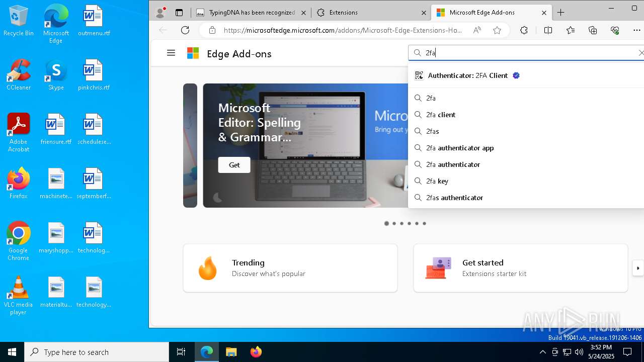Click the search magnifier icon
The height and width of the screenshot is (362, 644).
[417, 53]
